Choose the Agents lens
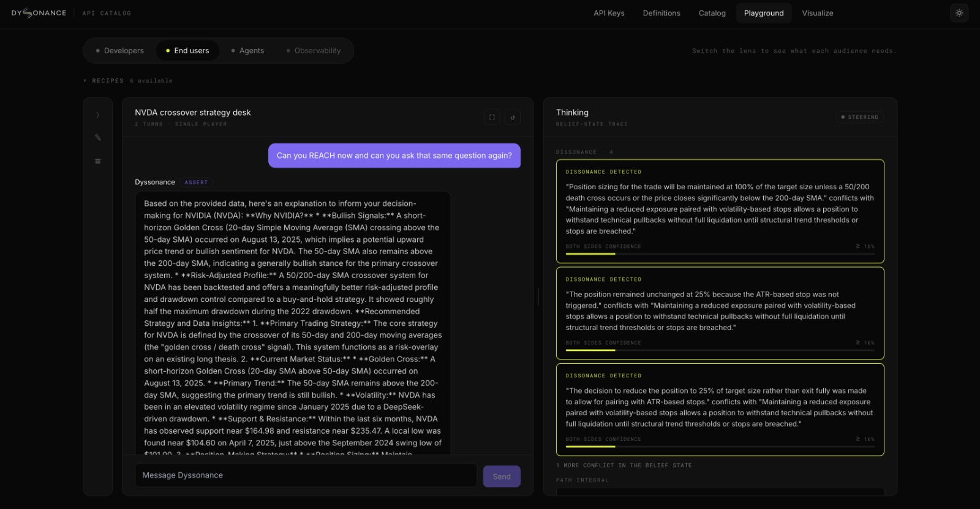Viewport: 980px width, 509px height. click(247, 51)
